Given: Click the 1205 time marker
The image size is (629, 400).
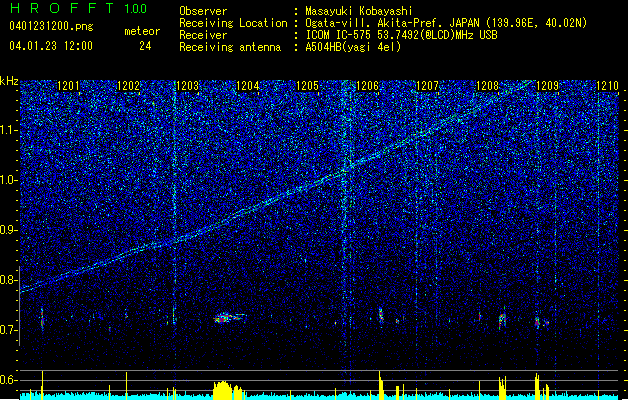Looking at the screenshot, I should [x=307, y=86].
